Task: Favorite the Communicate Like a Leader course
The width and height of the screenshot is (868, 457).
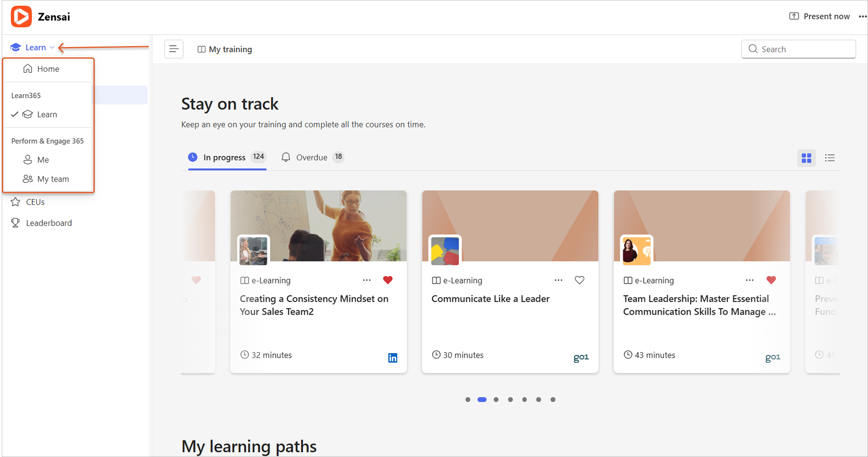Action: tap(580, 280)
